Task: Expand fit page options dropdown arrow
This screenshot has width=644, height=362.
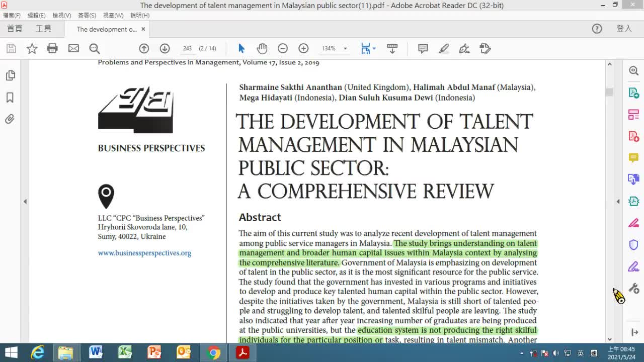Action: tap(374, 49)
